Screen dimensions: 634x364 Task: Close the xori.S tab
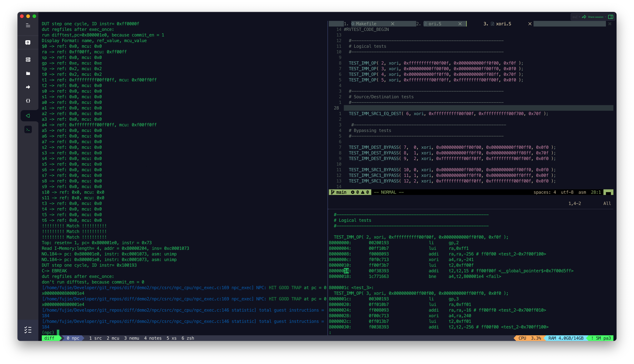pos(530,24)
